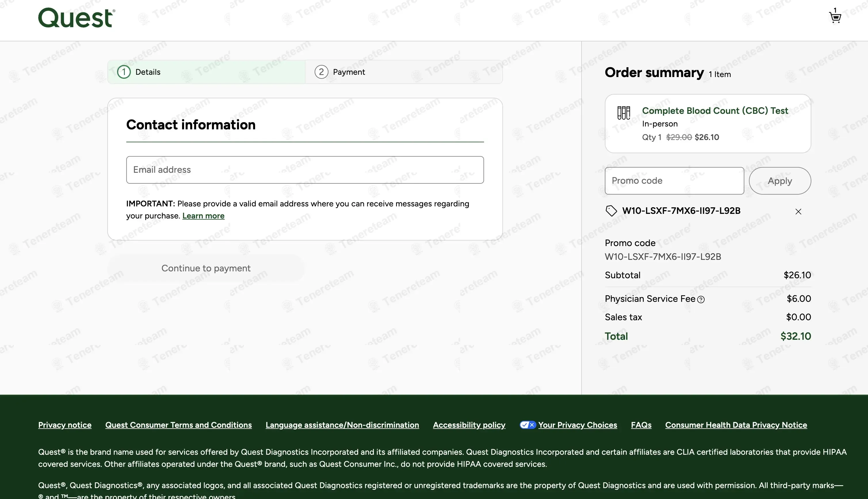Open Physician Service Fee help icon
Image resolution: width=868 pixels, height=499 pixels.
[x=701, y=300]
